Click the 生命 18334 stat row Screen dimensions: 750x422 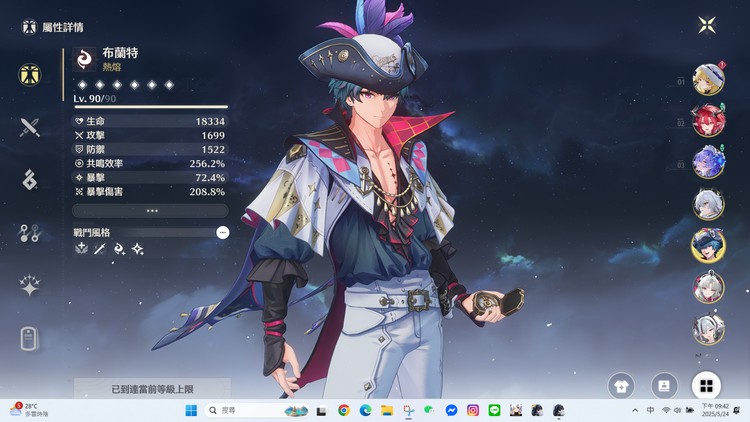coord(150,121)
